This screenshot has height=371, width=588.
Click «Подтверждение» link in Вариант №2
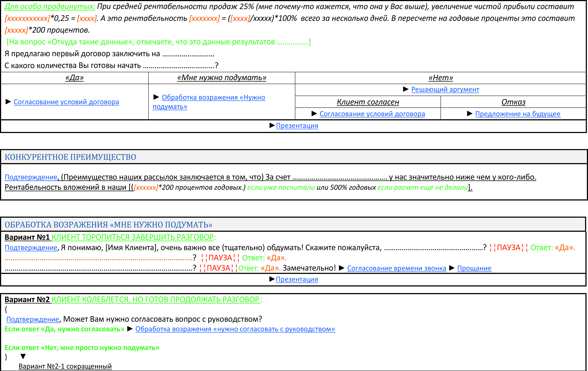pos(32,319)
